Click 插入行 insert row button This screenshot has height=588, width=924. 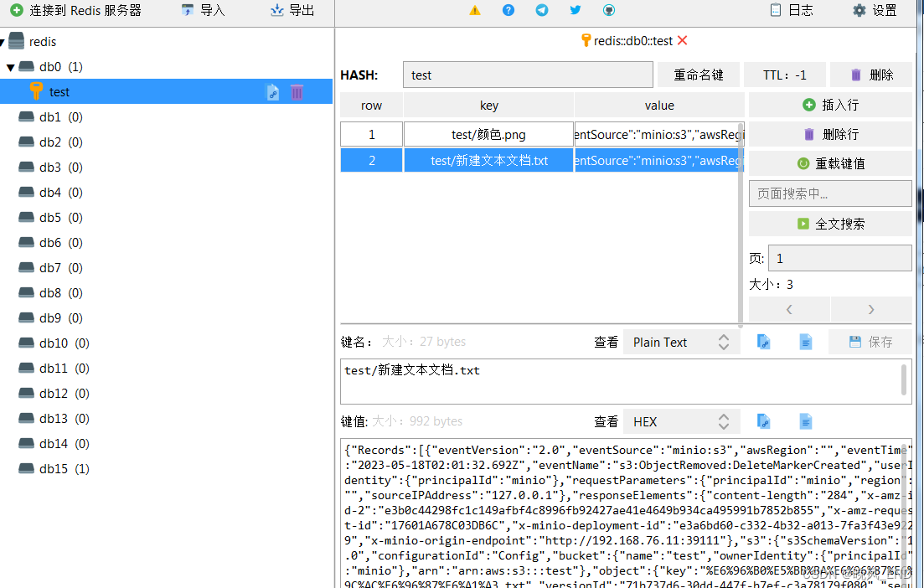tap(830, 105)
